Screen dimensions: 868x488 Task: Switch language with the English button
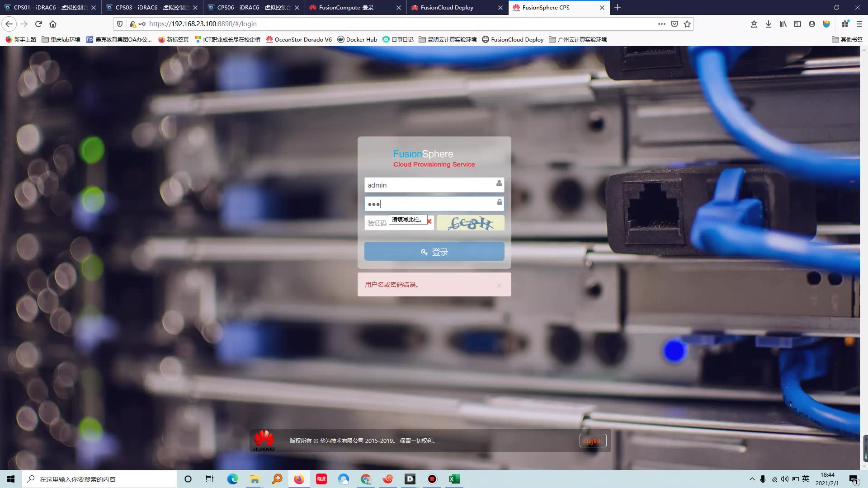(593, 441)
